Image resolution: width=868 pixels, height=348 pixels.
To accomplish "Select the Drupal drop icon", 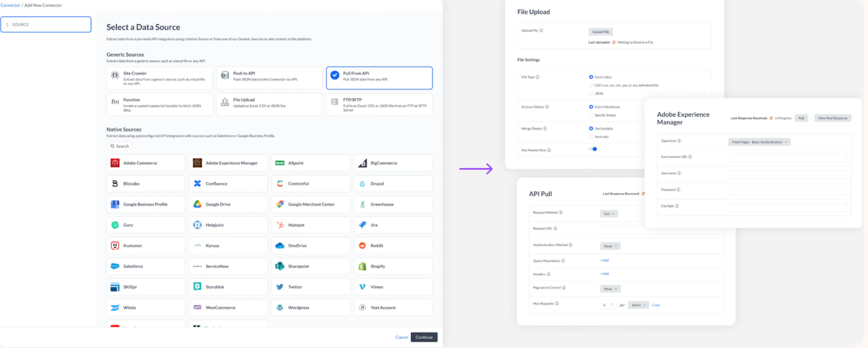I will click(x=362, y=184).
